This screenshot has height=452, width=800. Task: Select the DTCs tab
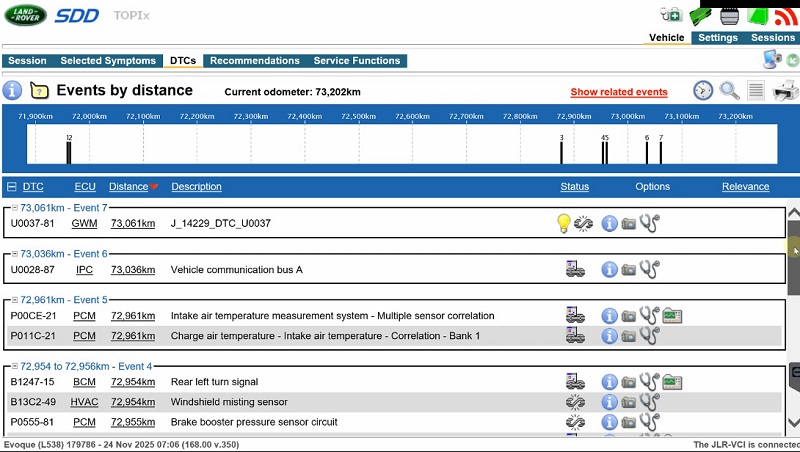point(183,61)
